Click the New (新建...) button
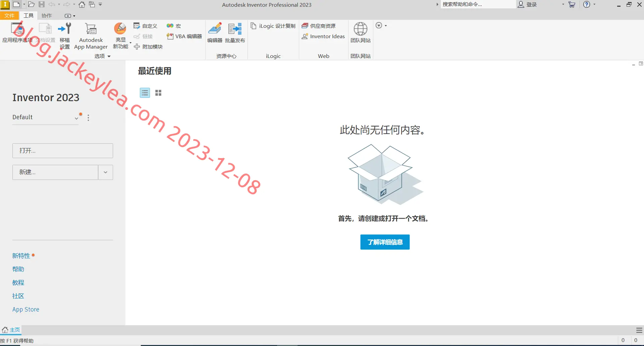Viewport: 644px width, 346px height. tap(55, 172)
